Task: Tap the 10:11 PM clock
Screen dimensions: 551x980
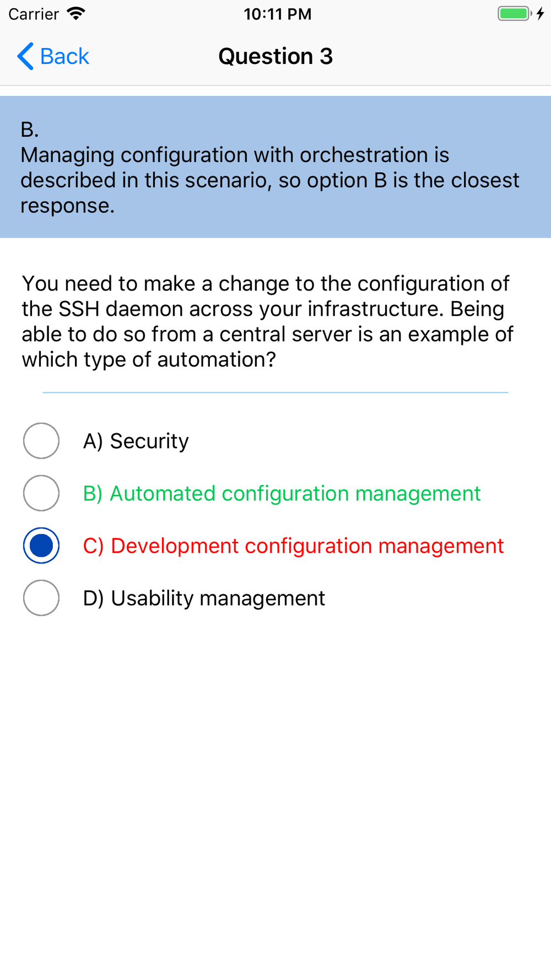Action: [x=277, y=14]
